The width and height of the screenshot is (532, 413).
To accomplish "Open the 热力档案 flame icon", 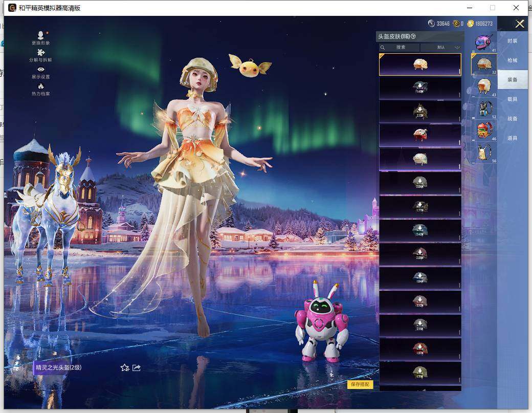I will coord(41,89).
